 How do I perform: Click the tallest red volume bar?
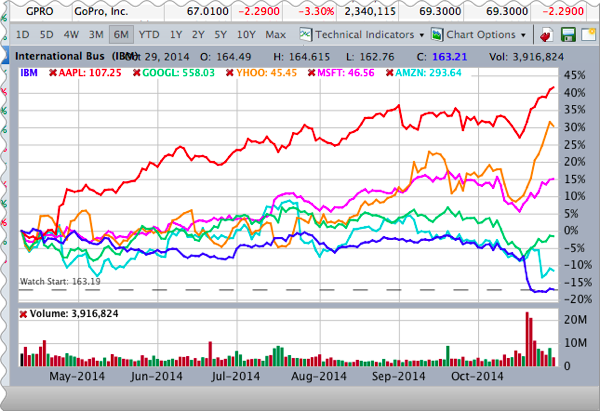click(527, 339)
